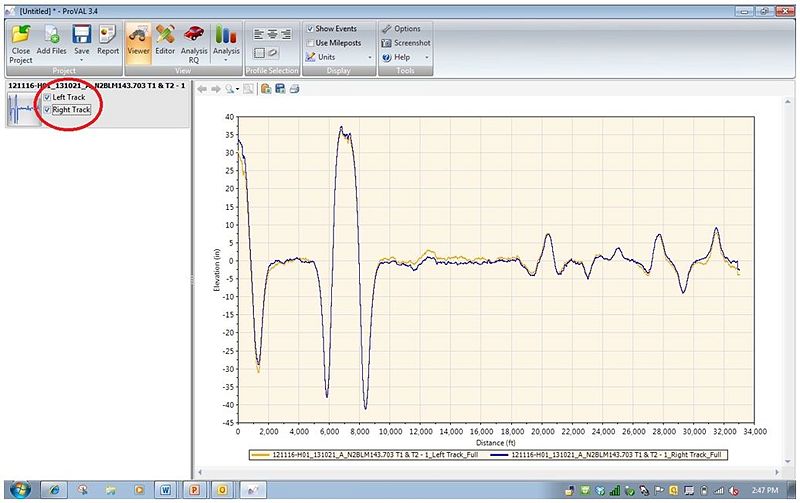Viewport: 800px width, 503px height.
Task: Switch to the Viewer view
Action: pos(138,43)
